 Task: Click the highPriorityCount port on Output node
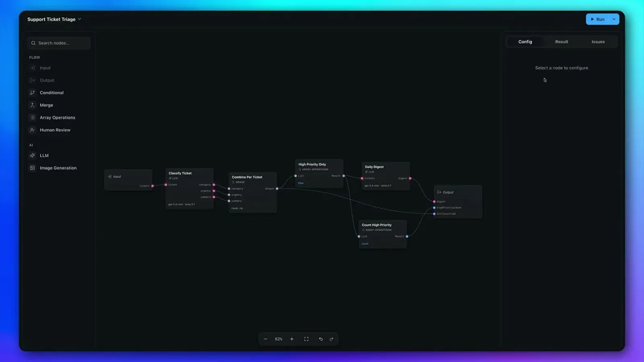tap(434, 208)
